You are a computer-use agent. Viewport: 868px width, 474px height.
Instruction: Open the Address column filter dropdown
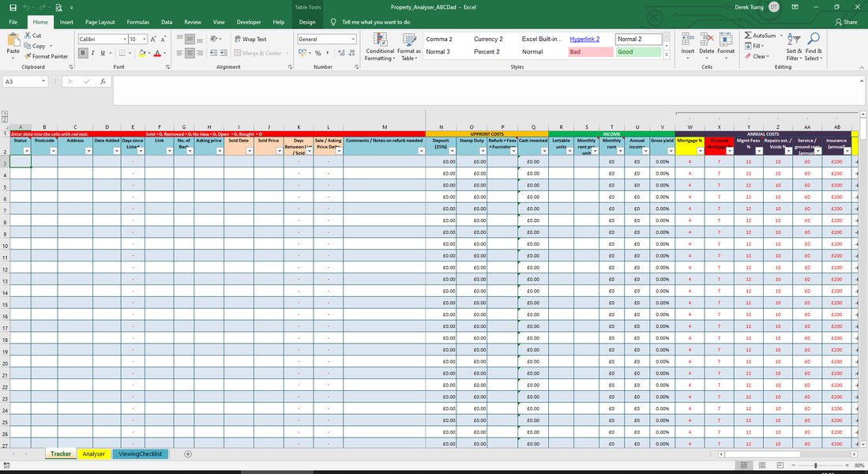pyautogui.click(x=88, y=151)
